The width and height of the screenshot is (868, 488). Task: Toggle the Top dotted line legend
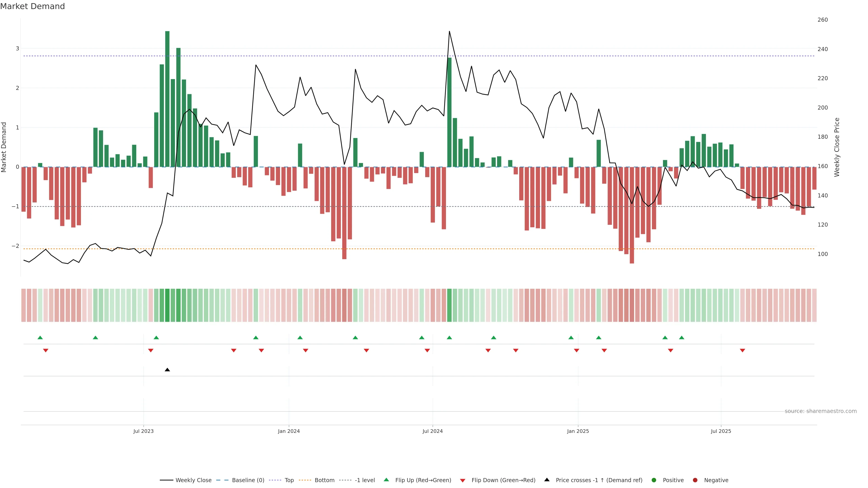coord(289,480)
